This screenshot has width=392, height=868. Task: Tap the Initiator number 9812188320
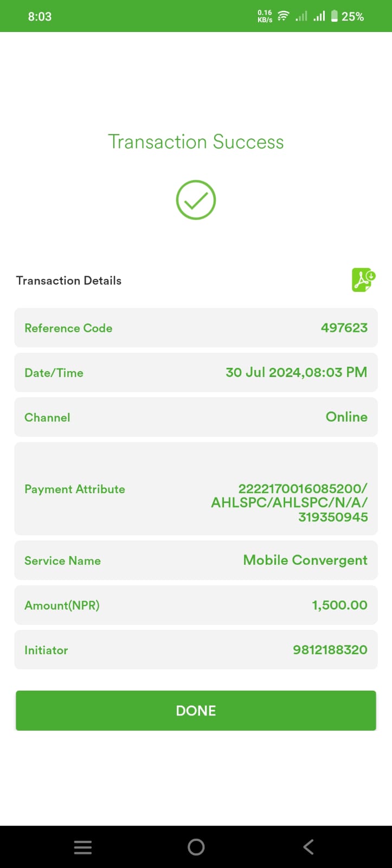tap(330, 649)
